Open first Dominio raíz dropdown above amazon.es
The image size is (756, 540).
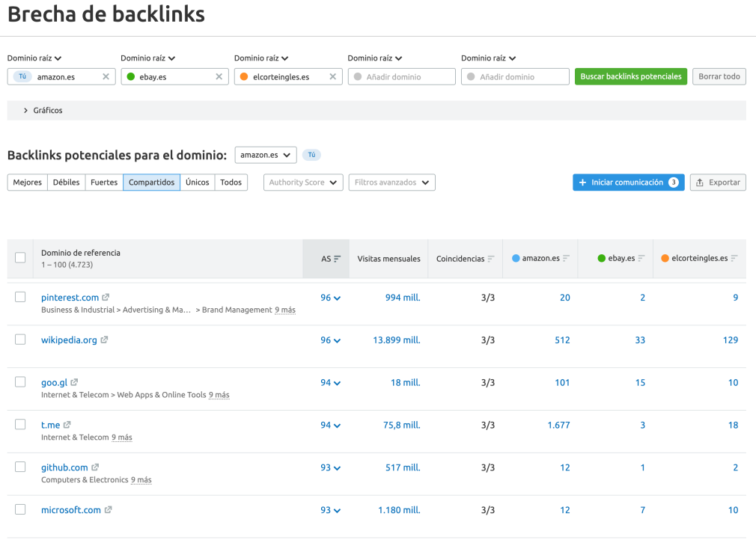[x=34, y=58]
